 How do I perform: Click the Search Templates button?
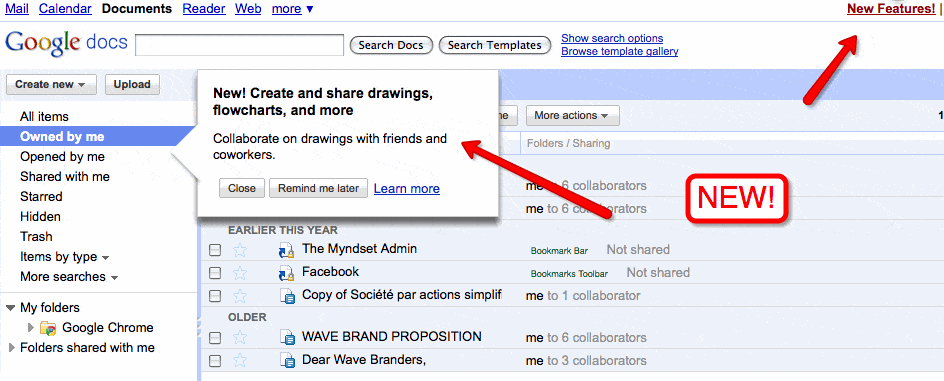point(494,45)
